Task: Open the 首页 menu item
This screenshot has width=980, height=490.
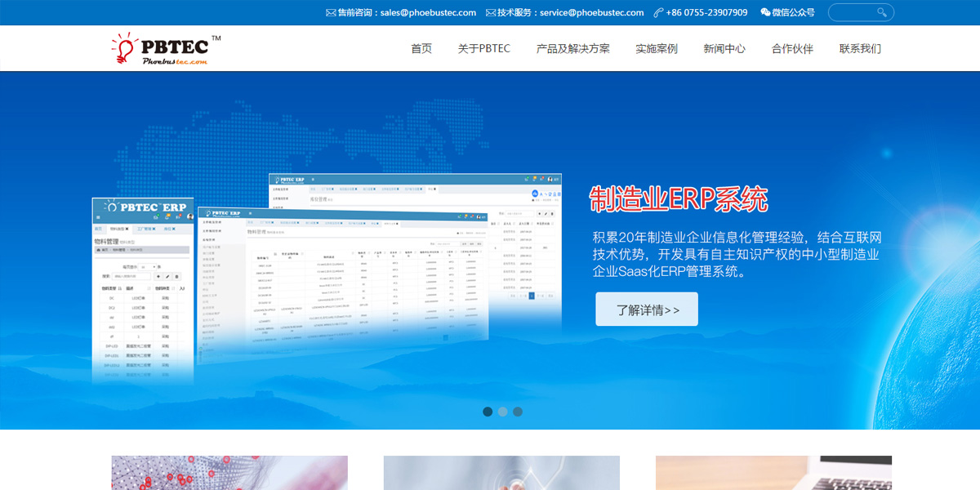Action: point(421,49)
